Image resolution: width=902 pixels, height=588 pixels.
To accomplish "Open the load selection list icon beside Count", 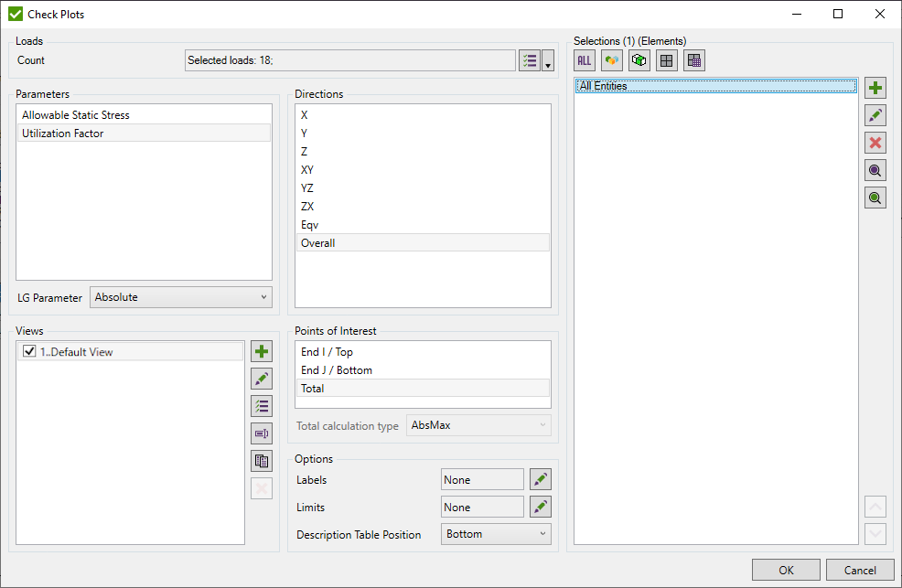I will [529, 59].
